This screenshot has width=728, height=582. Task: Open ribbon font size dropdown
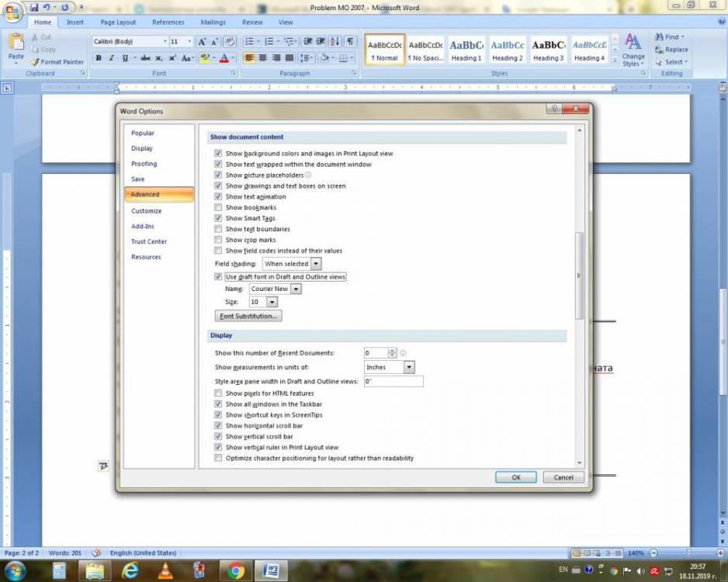[x=189, y=42]
